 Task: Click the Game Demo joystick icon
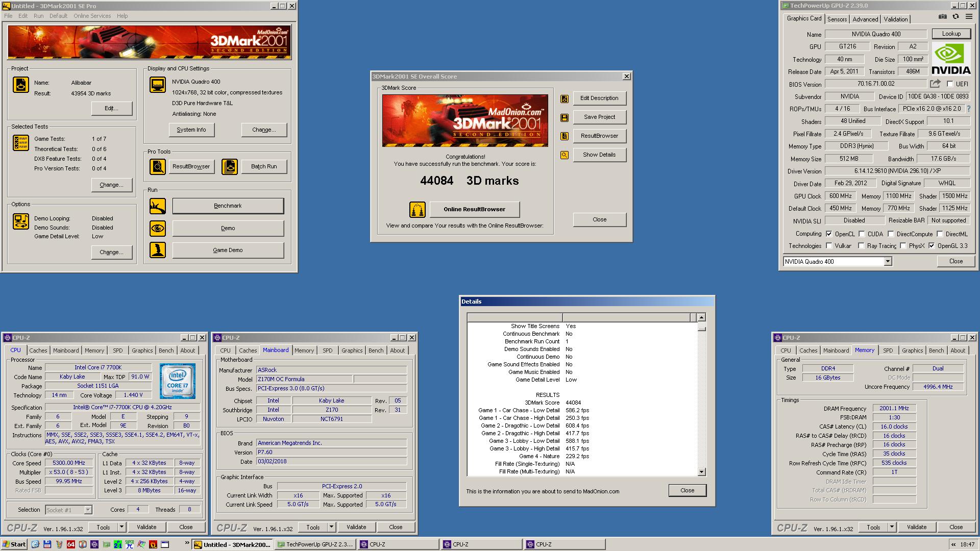(x=158, y=250)
